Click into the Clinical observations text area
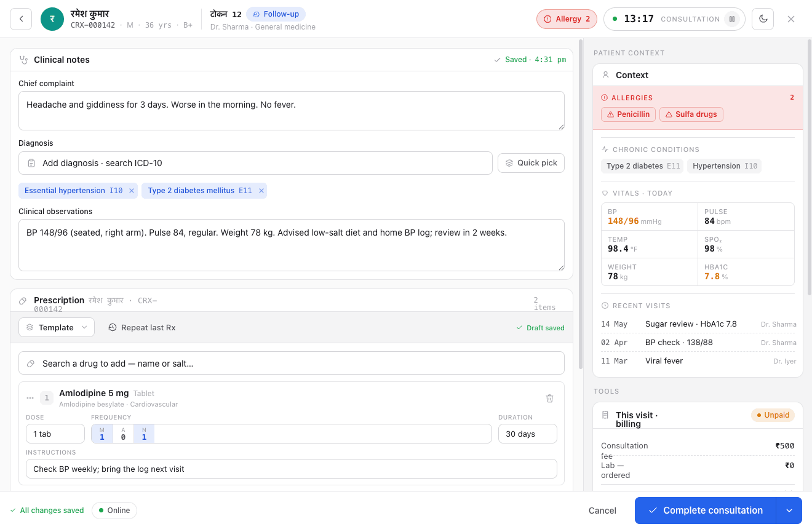Viewport: 812px width, 529px height. 292,245
